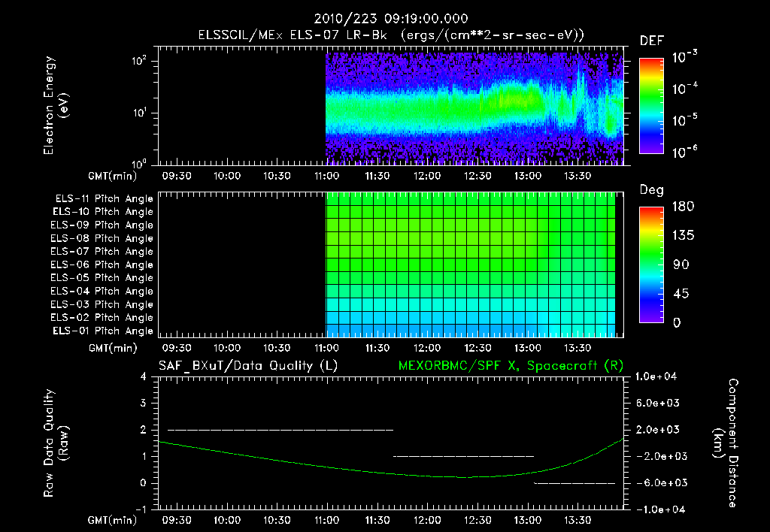Image resolution: width=770 pixels, height=532 pixels.
Task: Click the 10^0 energy axis tick label
Action: [x=139, y=163]
